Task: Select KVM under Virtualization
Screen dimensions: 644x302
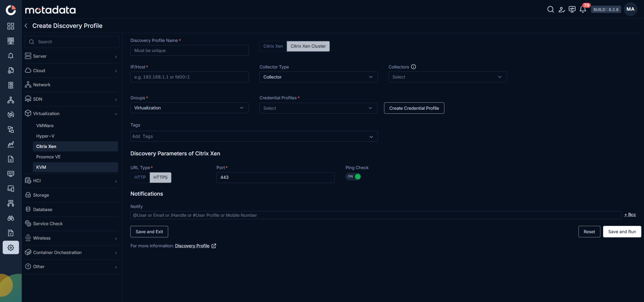Action: pos(75,167)
